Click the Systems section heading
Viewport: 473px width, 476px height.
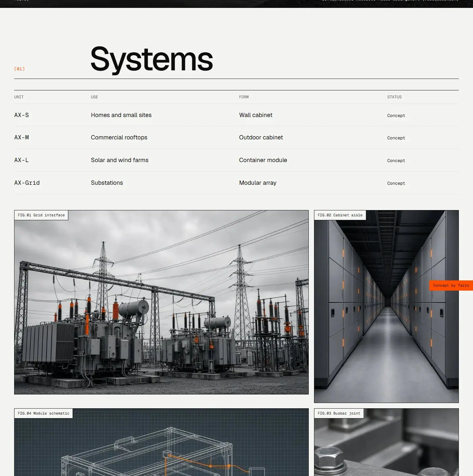pos(151,59)
